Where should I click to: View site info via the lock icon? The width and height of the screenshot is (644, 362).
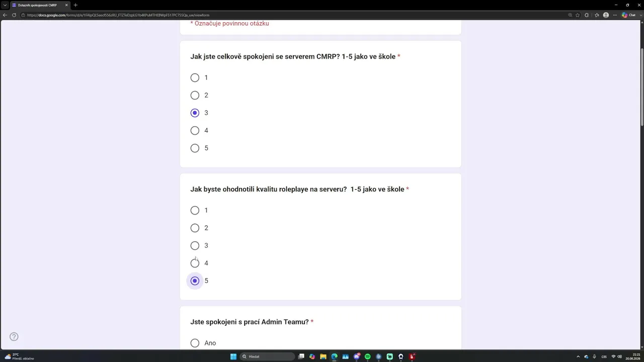pos(24,15)
